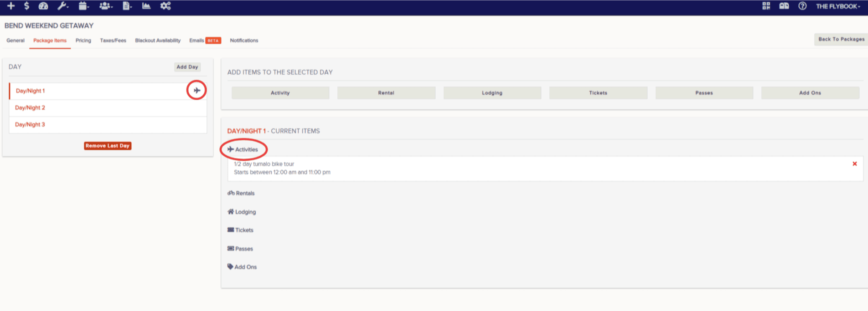Open the calendar icon menu

click(83, 6)
